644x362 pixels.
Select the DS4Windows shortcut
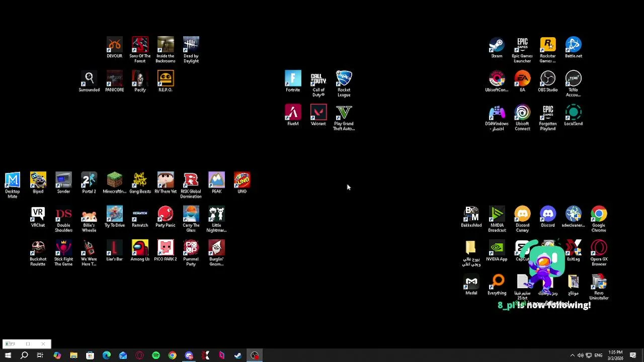click(497, 118)
